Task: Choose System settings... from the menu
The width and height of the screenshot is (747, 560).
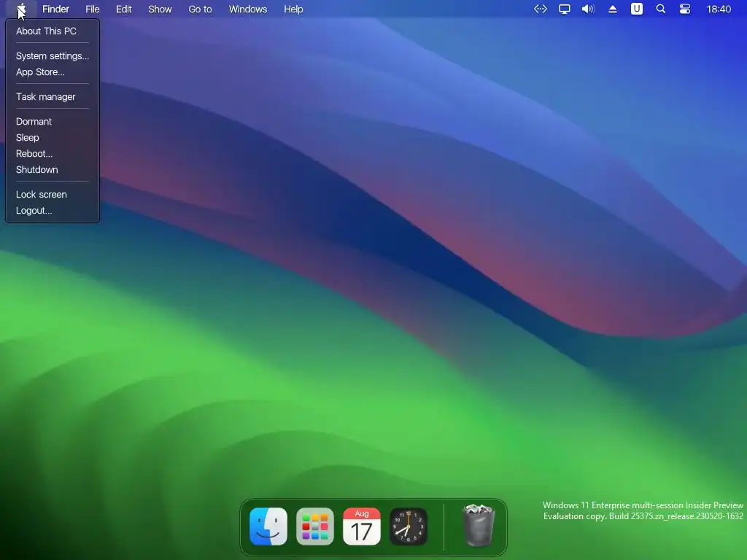Action: click(x=53, y=55)
